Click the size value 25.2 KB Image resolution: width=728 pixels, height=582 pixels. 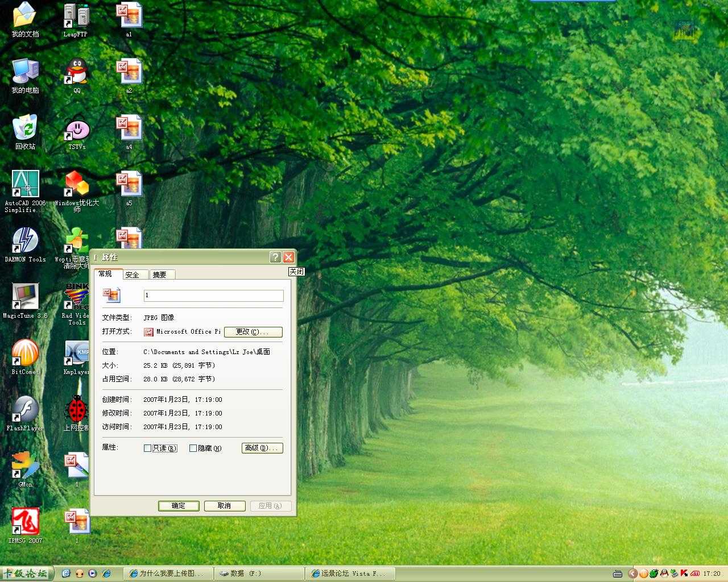179,365
